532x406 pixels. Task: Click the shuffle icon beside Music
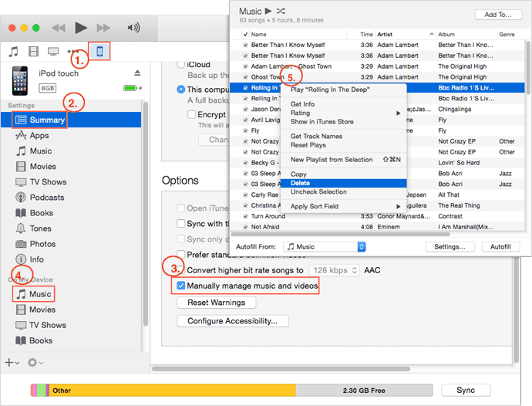[281, 11]
